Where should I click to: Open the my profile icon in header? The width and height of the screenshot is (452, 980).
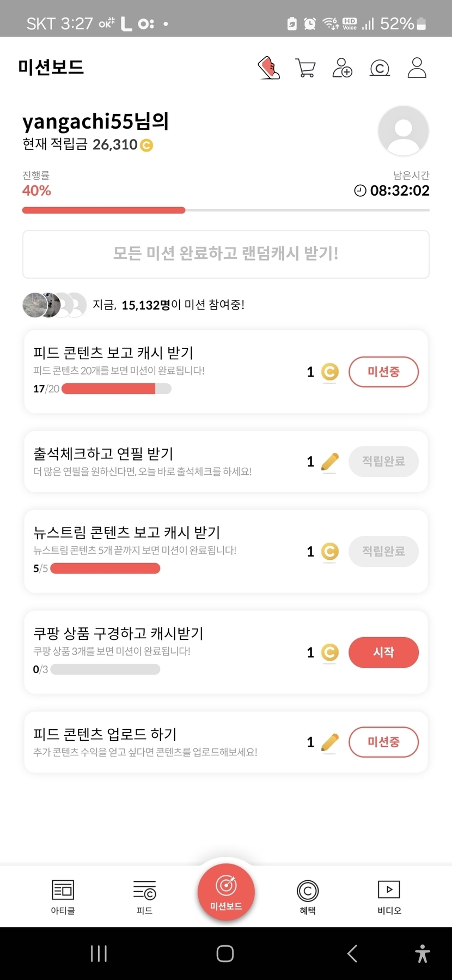[417, 68]
